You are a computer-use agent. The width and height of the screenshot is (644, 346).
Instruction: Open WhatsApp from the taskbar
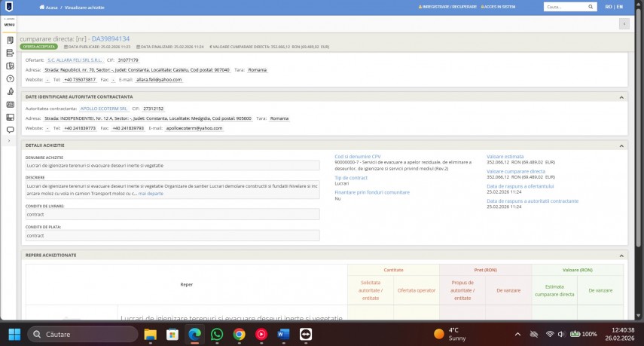click(x=217, y=334)
